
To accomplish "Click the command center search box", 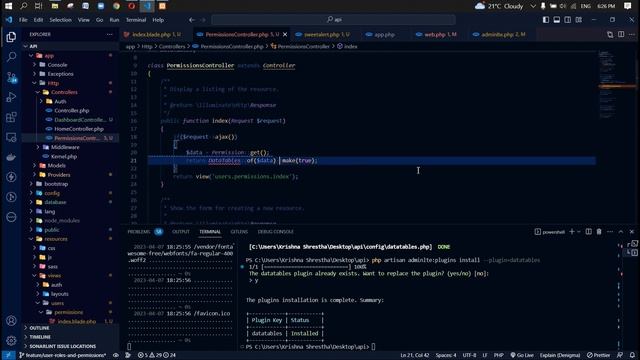I will pos(333,20).
